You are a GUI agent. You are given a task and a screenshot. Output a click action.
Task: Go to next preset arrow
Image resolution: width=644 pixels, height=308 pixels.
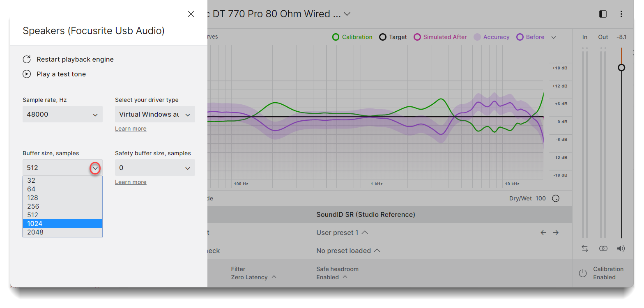(x=556, y=232)
